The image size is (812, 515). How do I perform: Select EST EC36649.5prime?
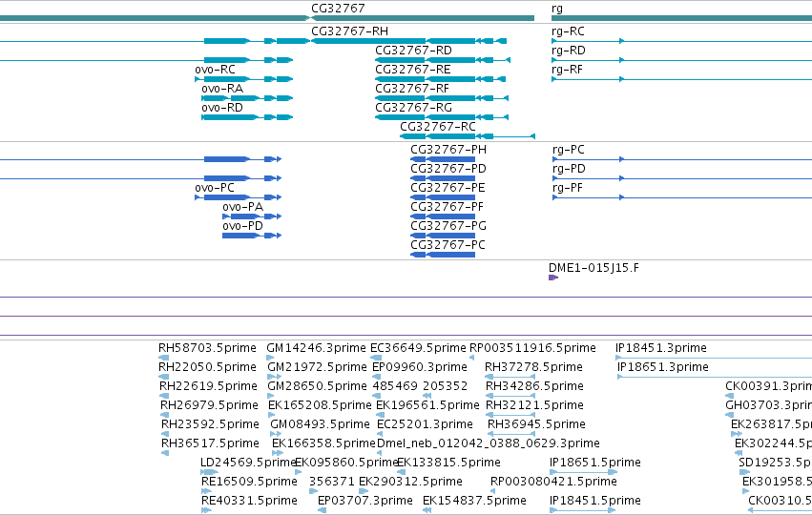click(x=376, y=358)
